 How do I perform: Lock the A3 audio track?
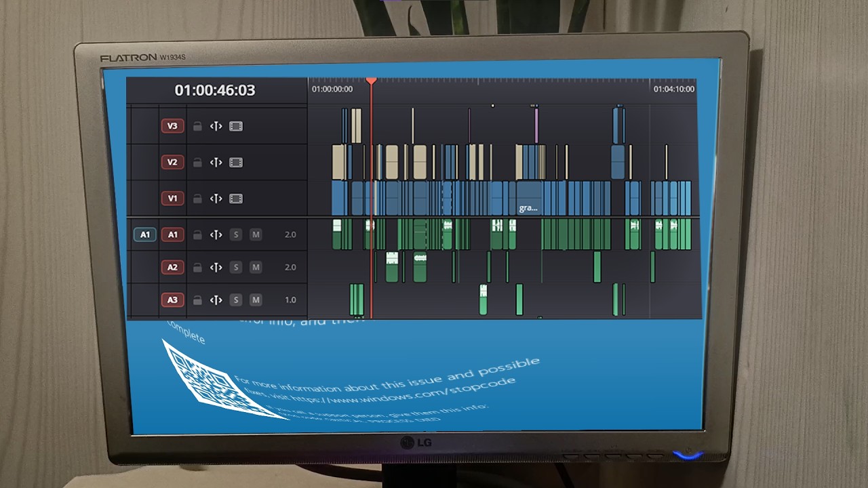coord(197,300)
